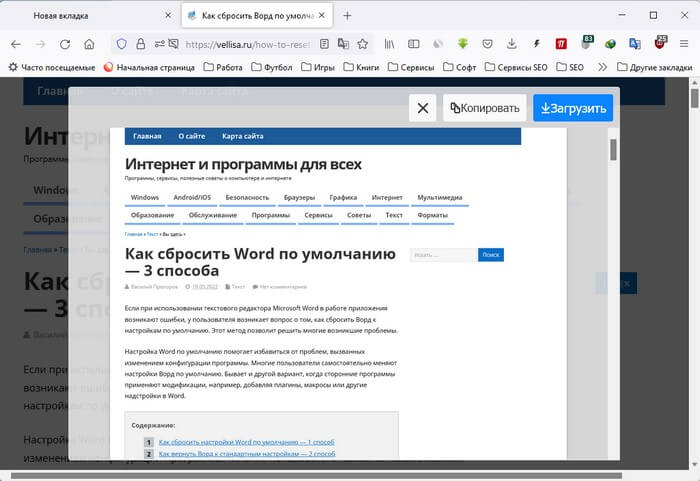Select the Windows category tab in preview
This screenshot has height=481, width=700.
point(145,197)
